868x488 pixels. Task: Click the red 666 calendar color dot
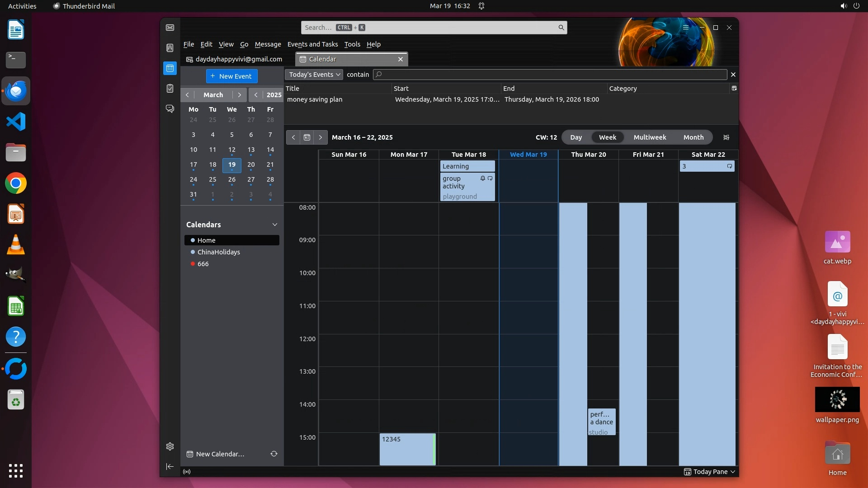(193, 264)
